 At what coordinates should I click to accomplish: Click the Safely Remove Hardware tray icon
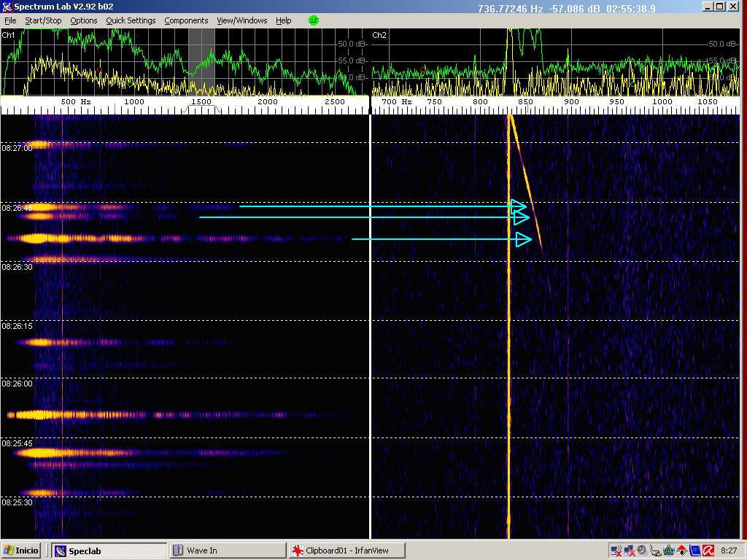coord(656,551)
